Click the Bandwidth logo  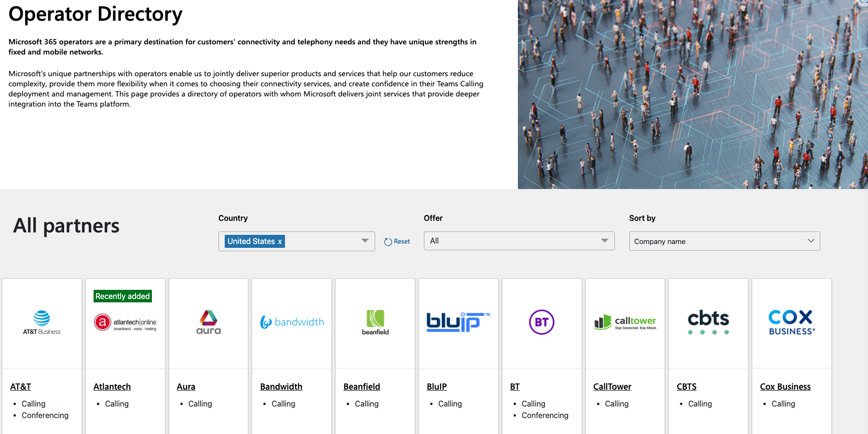[291, 322]
